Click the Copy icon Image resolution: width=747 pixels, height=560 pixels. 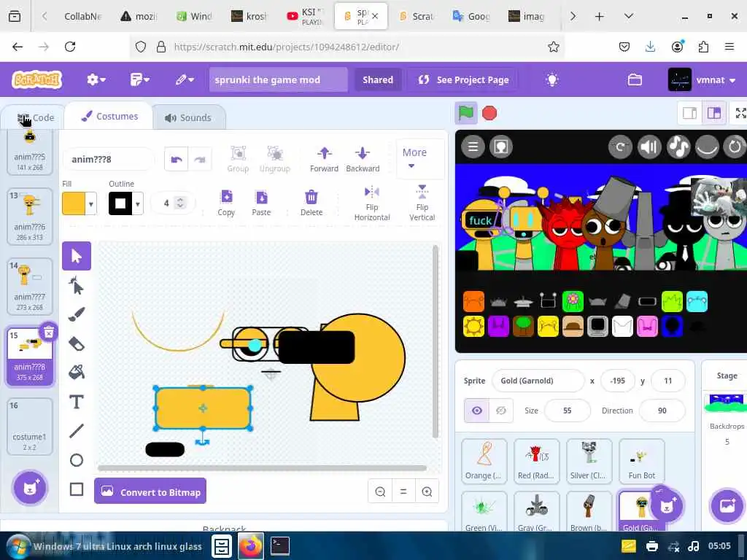[226, 197]
